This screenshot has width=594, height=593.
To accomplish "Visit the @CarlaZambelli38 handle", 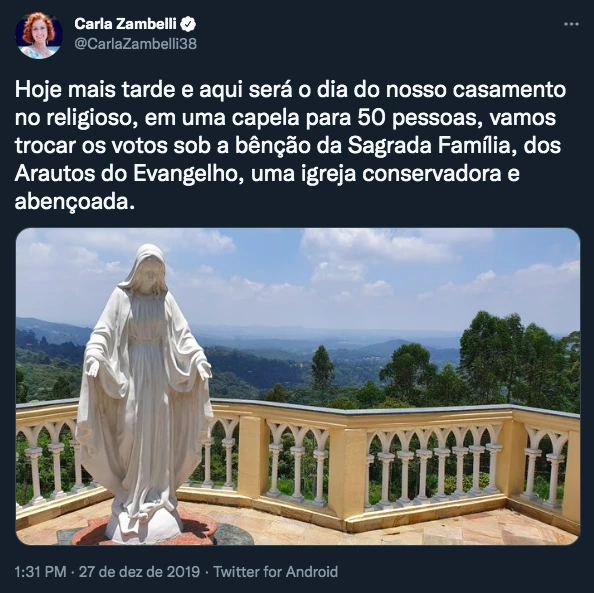I will (136, 44).
